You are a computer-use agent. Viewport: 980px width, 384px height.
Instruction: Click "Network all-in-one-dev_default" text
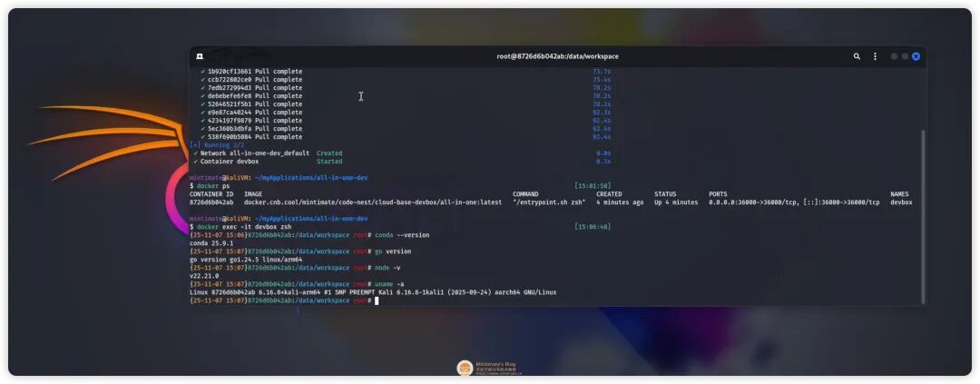(x=254, y=153)
